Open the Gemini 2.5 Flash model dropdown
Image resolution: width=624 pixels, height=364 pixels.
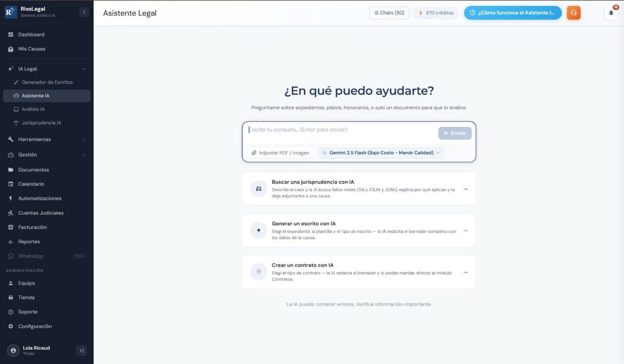click(x=381, y=153)
